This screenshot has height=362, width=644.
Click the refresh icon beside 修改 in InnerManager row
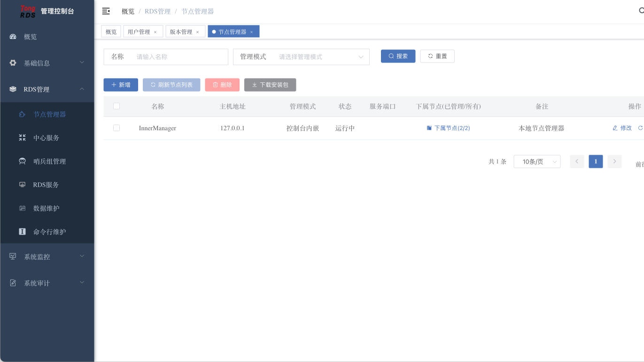[x=641, y=128]
